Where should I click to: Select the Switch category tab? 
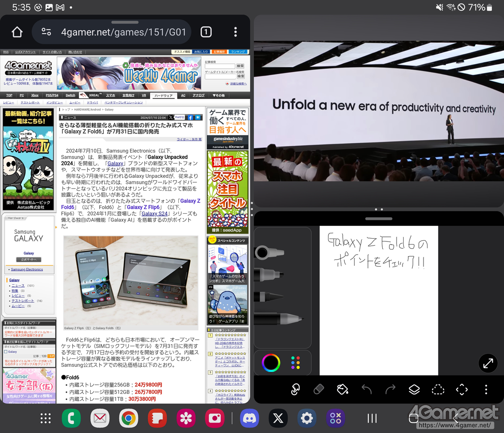[71, 95]
